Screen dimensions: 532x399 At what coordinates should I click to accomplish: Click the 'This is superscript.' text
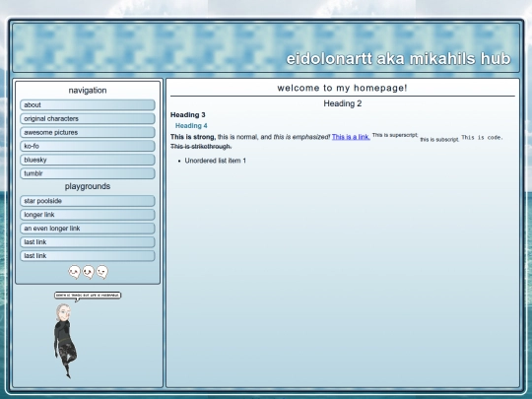[x=395, y=135]
